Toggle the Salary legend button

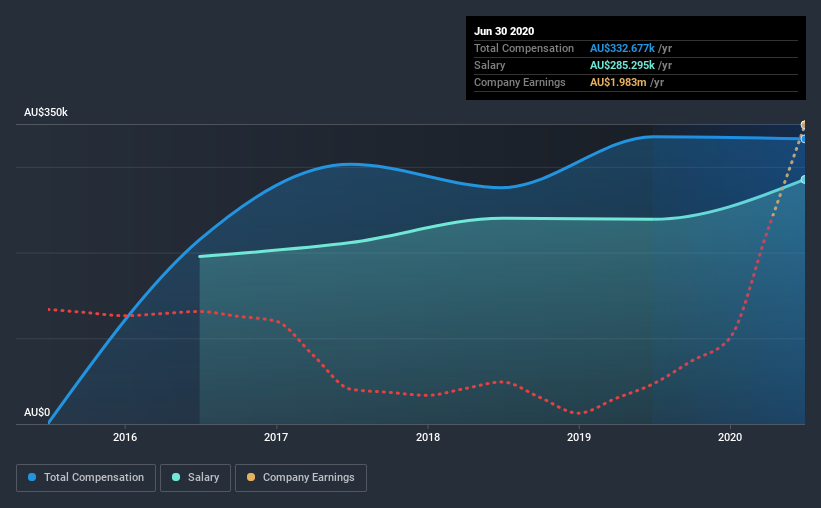pos(195,478)
